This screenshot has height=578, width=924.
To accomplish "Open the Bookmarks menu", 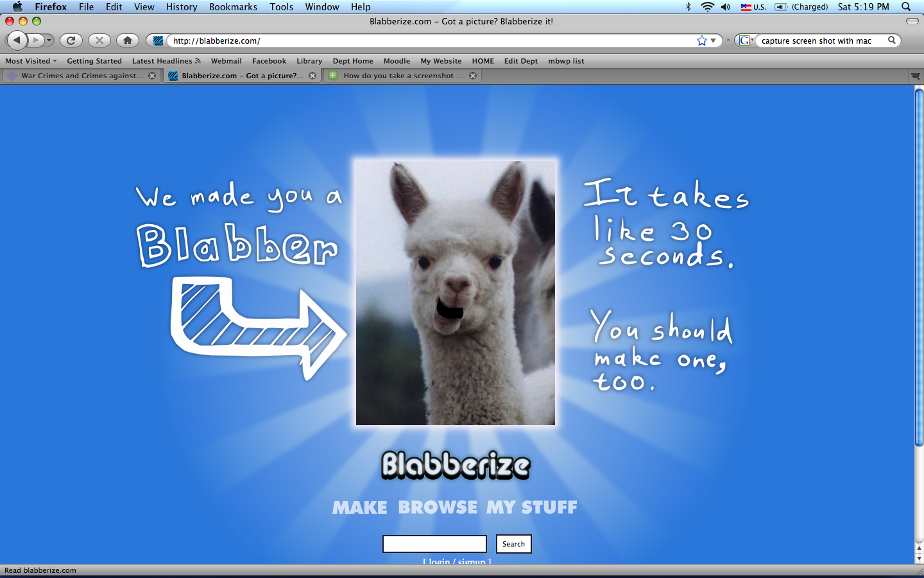I will (233, 7).
